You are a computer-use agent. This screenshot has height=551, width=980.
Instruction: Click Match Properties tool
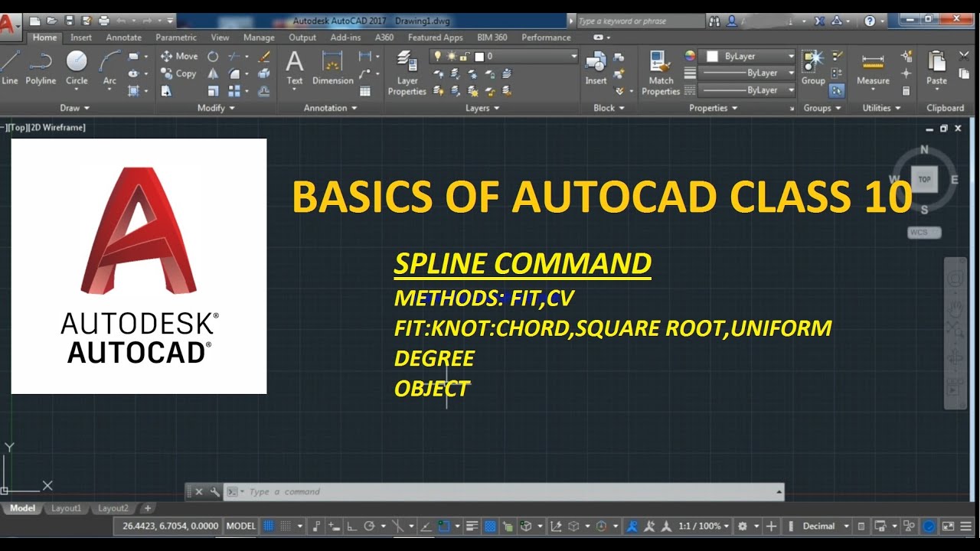coord(661,73)
